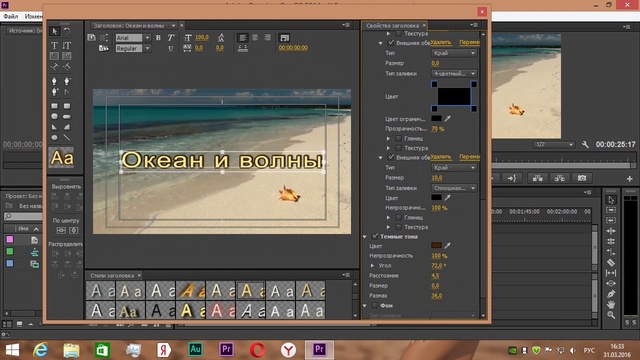The image size is (640, 360).
Task: Select the Razor tool in main window
Action: pyautogui.click(x=611, y=262)
